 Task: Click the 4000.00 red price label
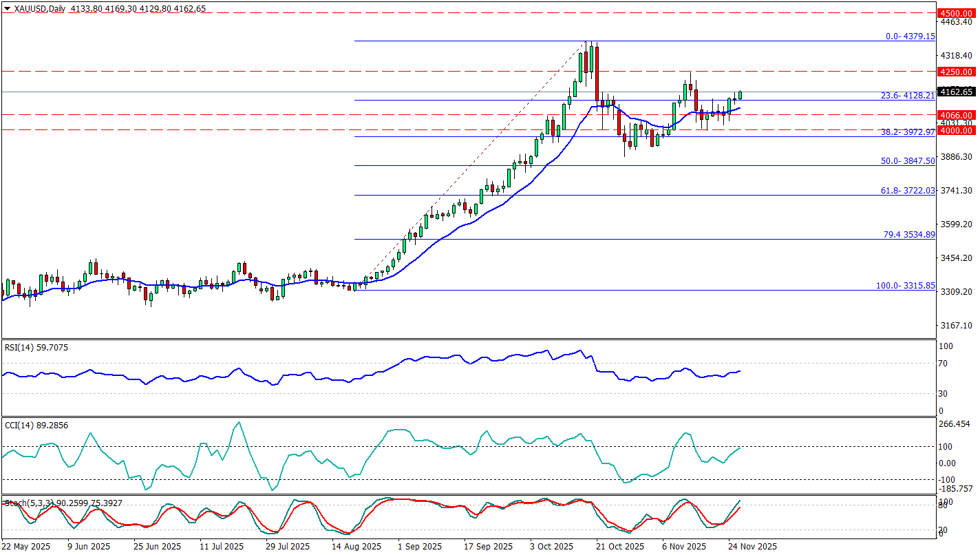(x=957, y=130)
